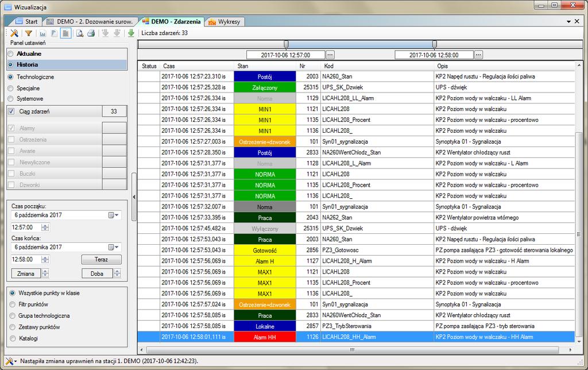The height and width of the screenshot is (370, 588).
Task: Open the calendar icon for Czas początku
Action: click(x=111, y=215)
